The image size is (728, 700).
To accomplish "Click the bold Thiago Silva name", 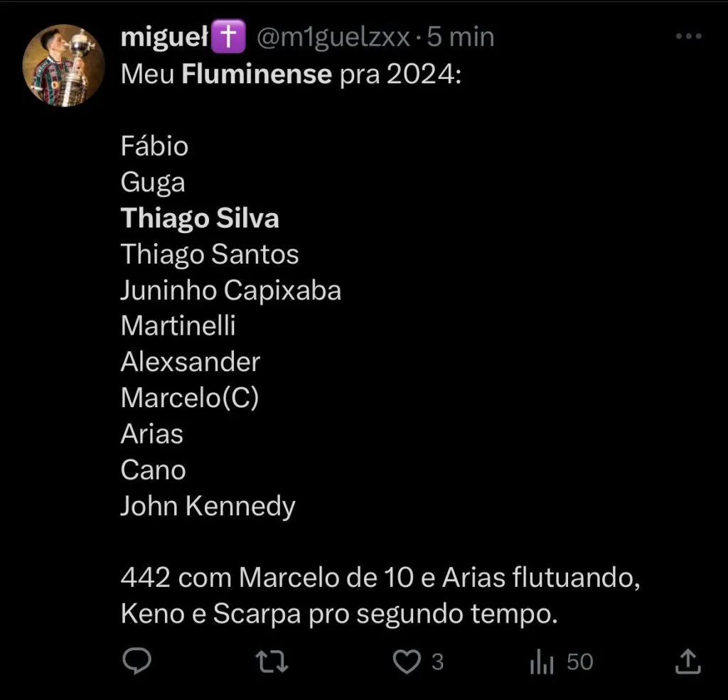I will point(200,218).
